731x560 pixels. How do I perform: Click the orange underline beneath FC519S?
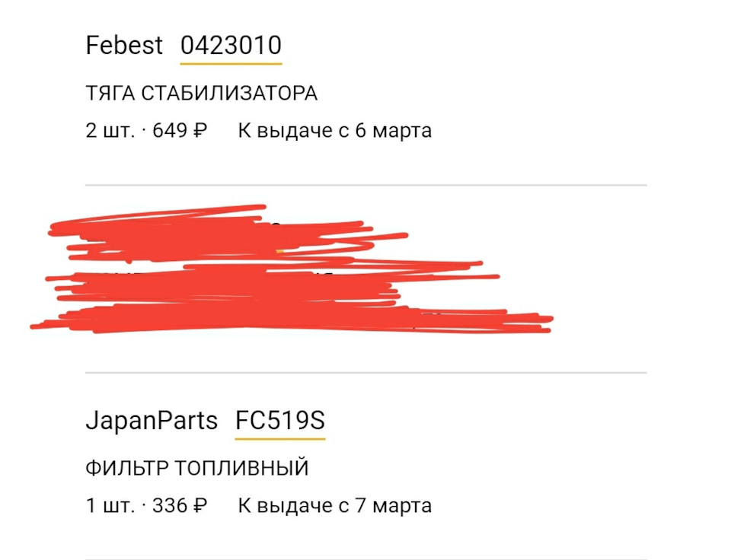[279, 439]
